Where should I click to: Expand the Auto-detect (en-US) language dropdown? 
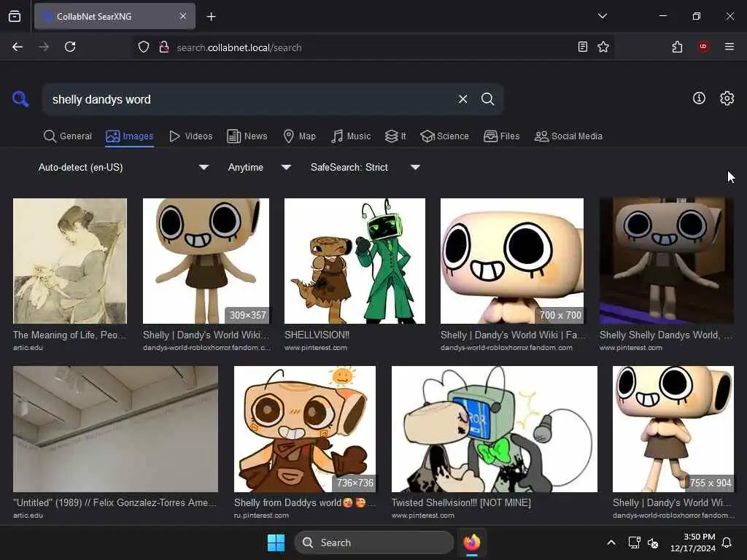(x=123, y=167)
